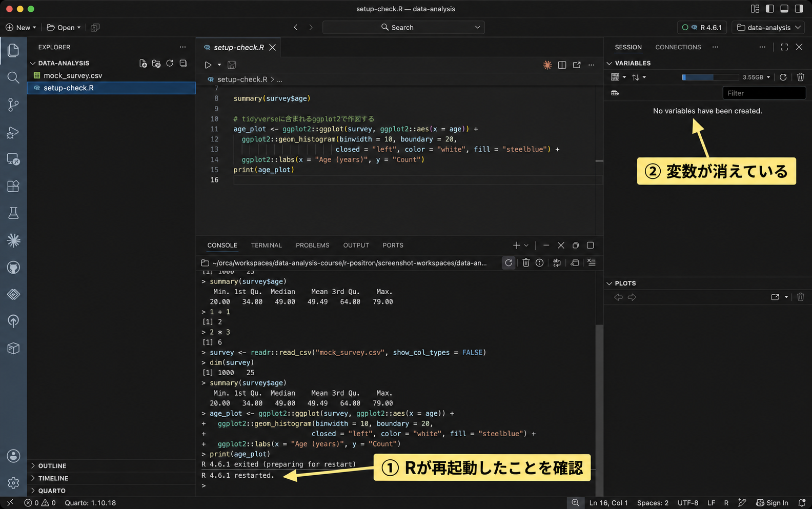
Task: Toggle the bottom panel visibility
Action: coord(784,9)
